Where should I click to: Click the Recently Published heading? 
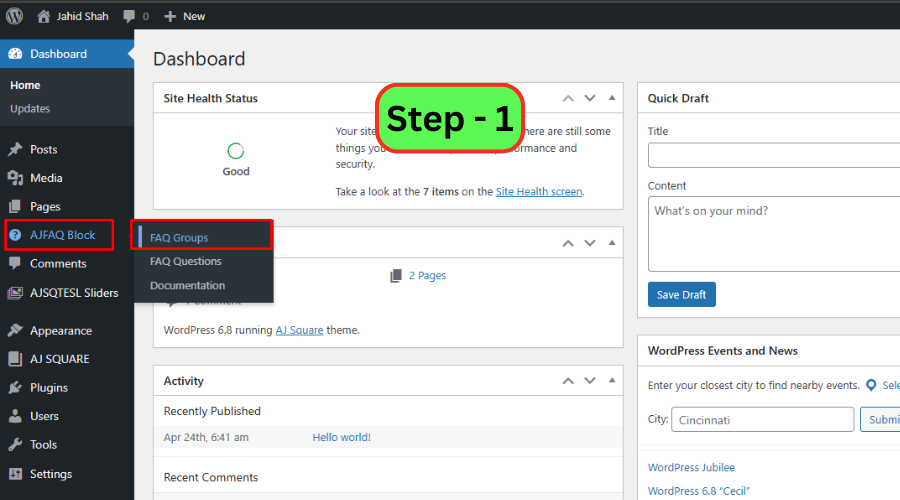pyautogui.click(x=212, y=411)
